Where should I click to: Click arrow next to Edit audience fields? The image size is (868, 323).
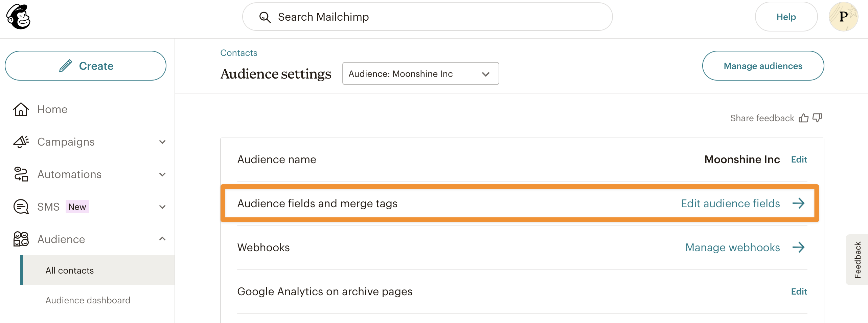tap(799, 203)
